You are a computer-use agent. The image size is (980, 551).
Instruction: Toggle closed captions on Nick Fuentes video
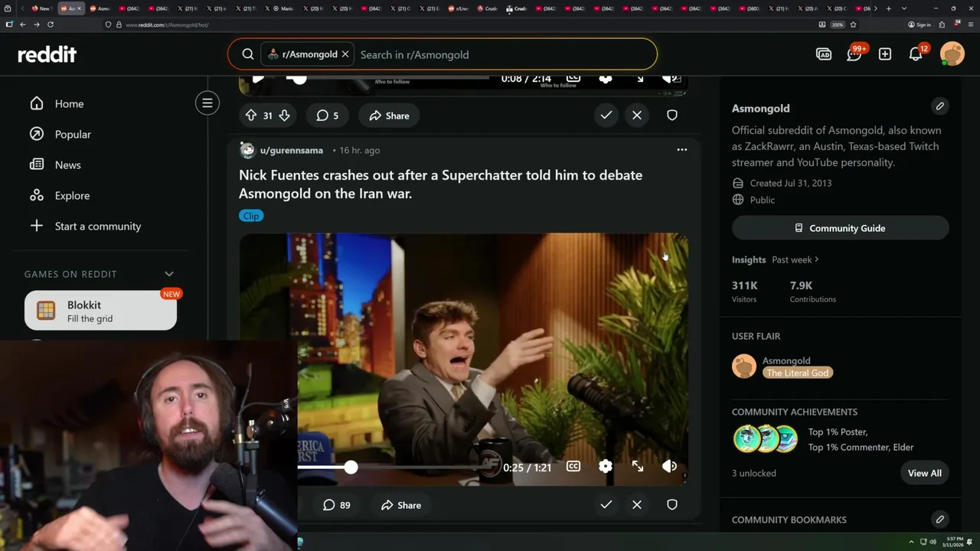coord(573,466)
